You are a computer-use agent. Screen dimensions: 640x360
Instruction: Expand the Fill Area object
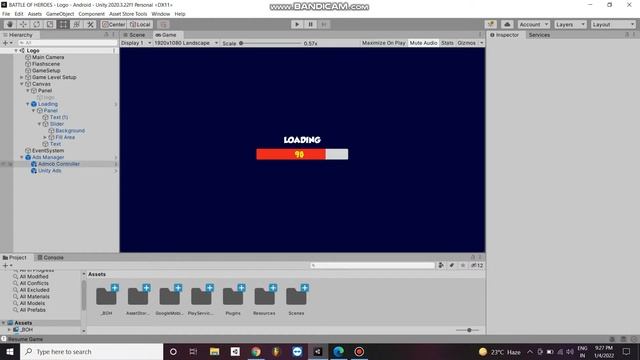(45, 138)
